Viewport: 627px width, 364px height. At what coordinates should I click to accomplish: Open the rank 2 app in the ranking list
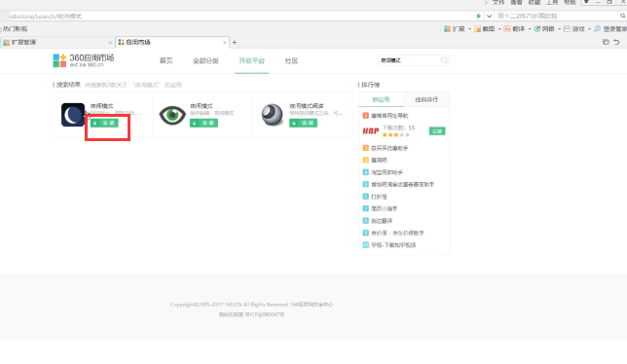click(x=389, y=148)
